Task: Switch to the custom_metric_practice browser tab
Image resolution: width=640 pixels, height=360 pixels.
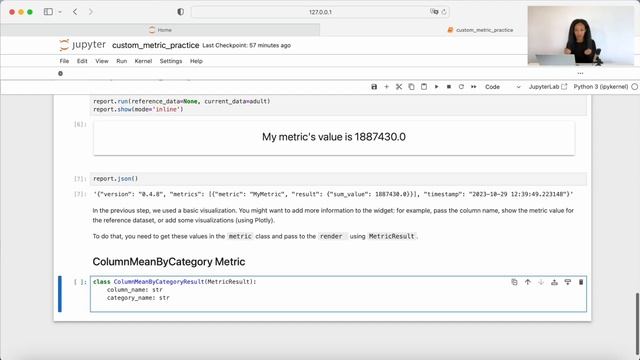Action: (480, 30)
